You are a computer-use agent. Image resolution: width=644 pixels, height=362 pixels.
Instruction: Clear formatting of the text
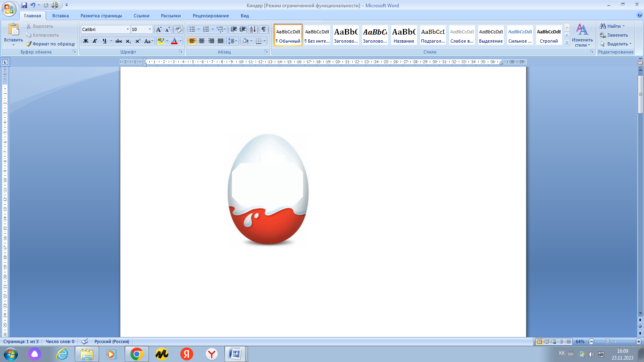tap(178, 29)
